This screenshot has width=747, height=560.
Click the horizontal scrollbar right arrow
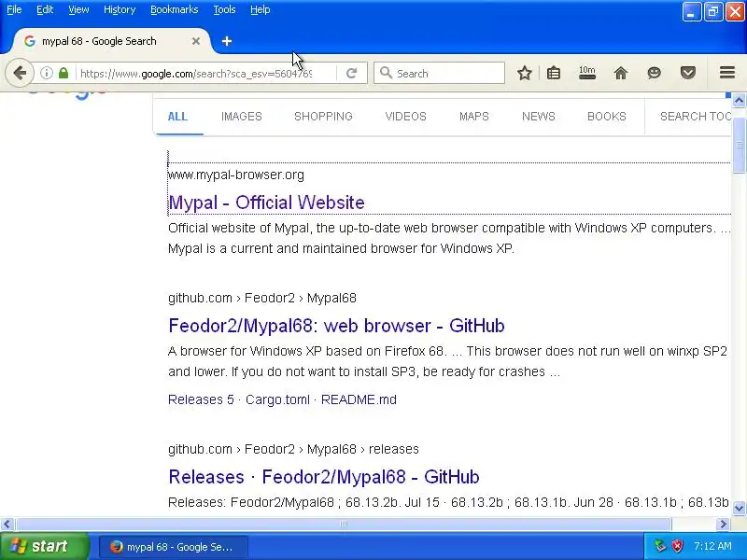click(x=723, y=525)
